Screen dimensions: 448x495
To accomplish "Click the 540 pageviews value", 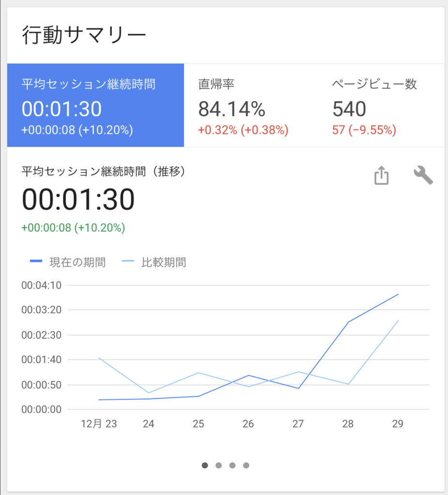I will tap(349, 109).
